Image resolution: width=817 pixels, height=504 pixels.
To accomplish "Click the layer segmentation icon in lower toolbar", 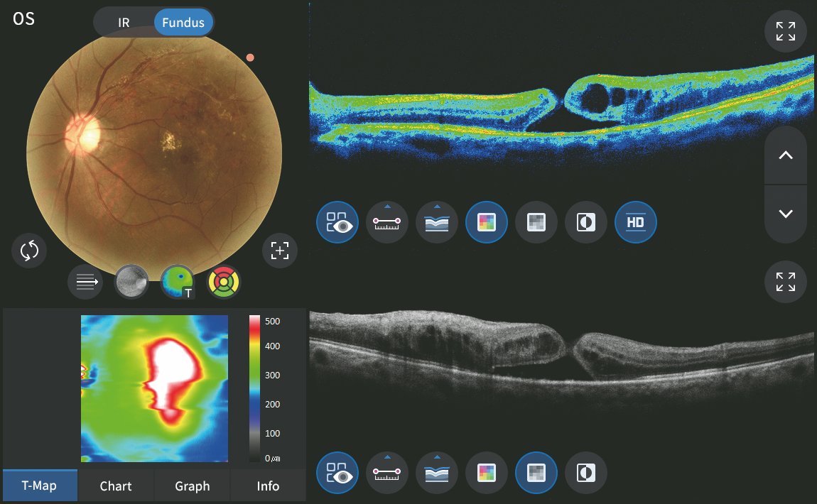I will [x=437, y=473].
